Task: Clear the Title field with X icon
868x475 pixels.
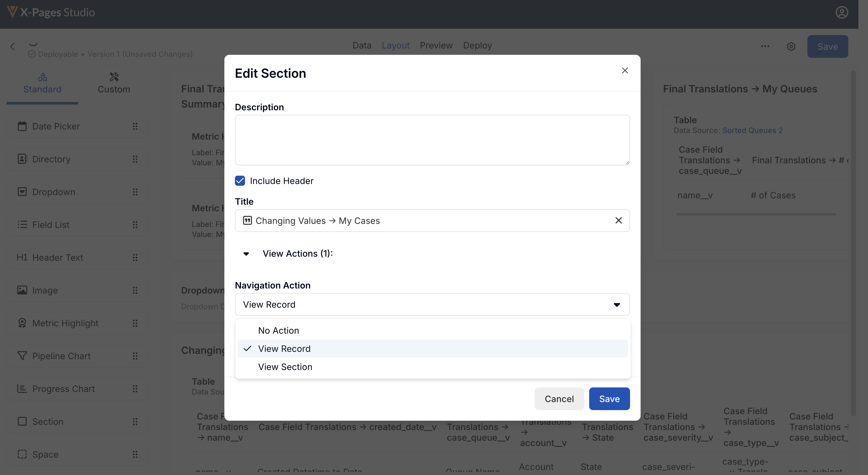Action: tap(618, 221)
